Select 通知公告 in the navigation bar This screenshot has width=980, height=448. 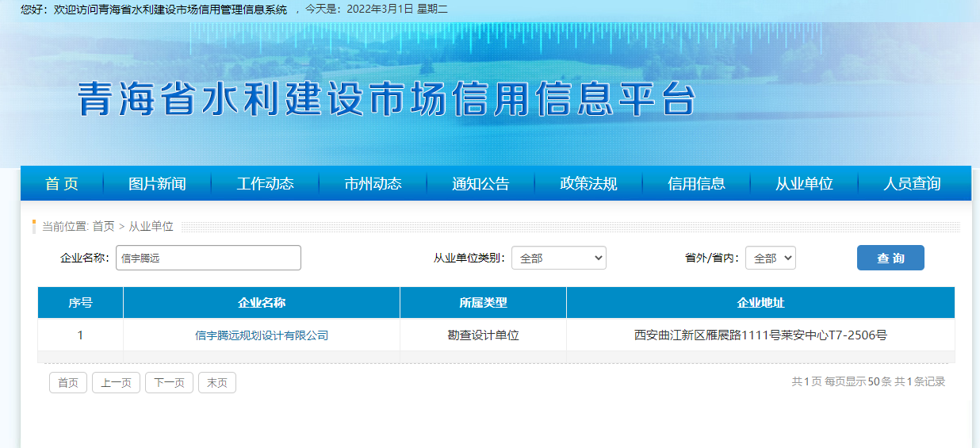pyautogui.click(x=480, y=184)
